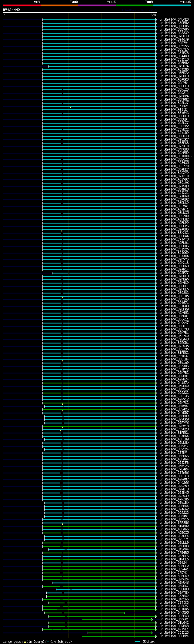Open hit UniRef100_Q4U0E3
The image size is (194, 644).
[174, 19]
